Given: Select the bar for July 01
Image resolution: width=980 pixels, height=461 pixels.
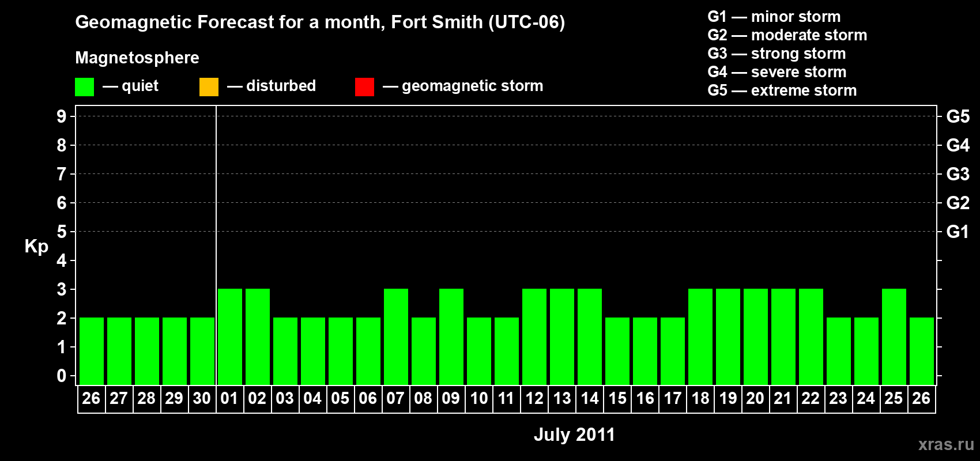Looking at the screenshot, I should click(230, 337).
